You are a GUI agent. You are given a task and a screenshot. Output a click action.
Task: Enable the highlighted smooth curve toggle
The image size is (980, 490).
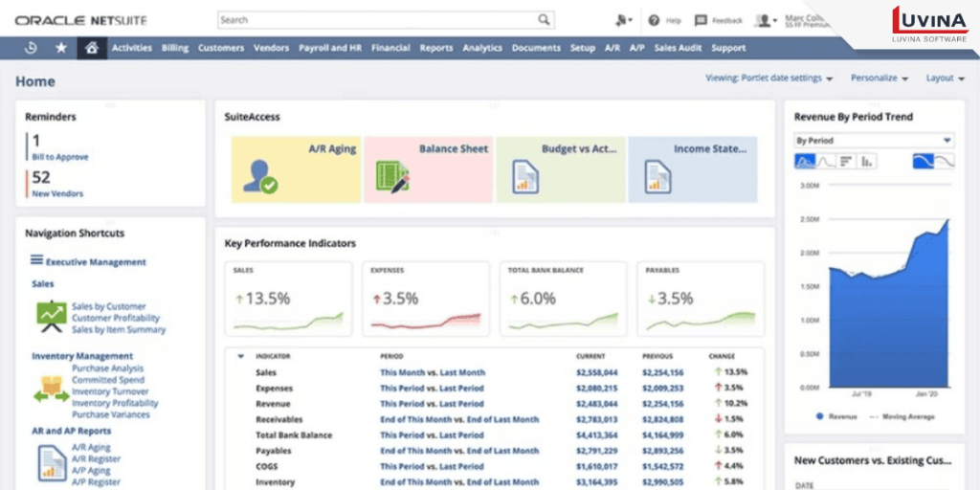(923, 162)
